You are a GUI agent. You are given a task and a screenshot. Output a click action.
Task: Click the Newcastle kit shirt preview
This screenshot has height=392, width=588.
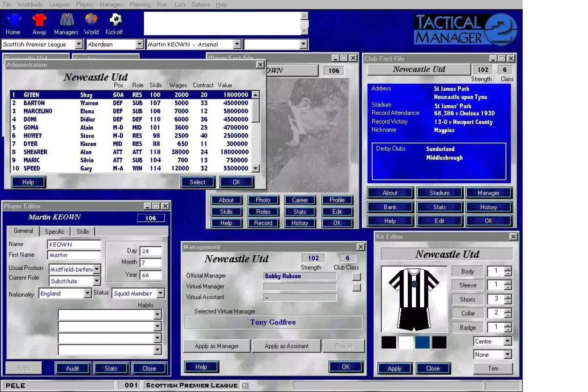414,299
